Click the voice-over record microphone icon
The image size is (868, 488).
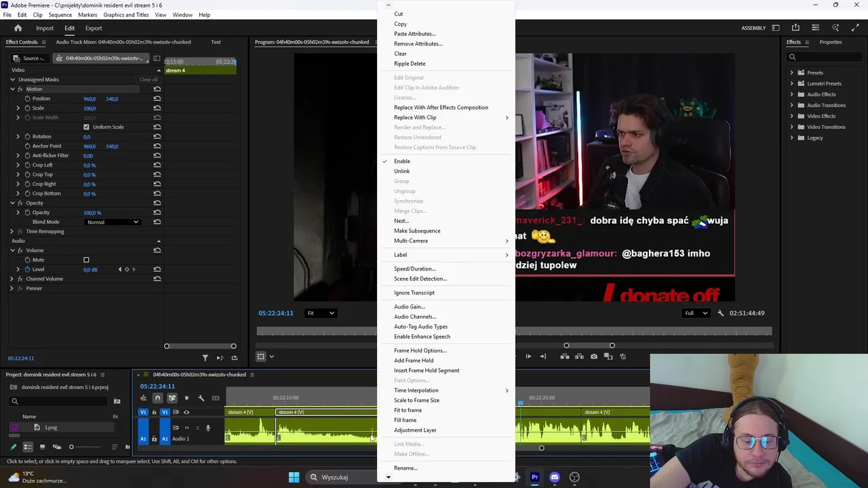[208, 428]
